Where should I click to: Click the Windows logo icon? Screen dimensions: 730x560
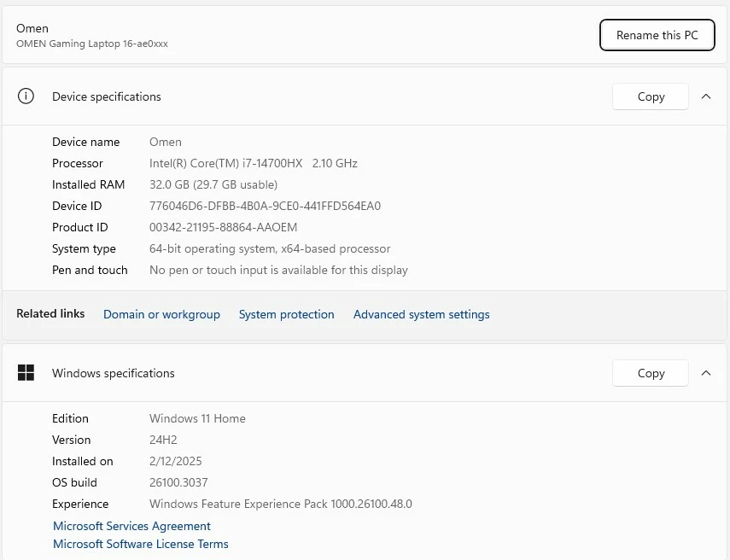26,373
